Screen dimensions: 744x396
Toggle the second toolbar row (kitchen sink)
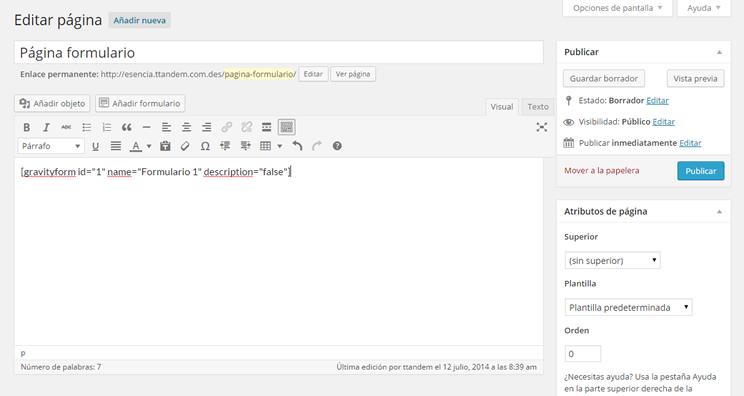coord(287,127)
